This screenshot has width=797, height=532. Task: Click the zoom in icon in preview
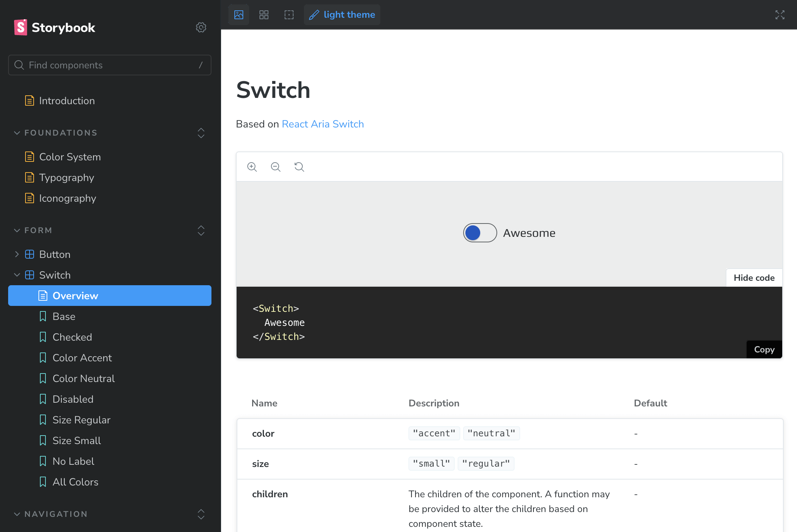[252, 167]
